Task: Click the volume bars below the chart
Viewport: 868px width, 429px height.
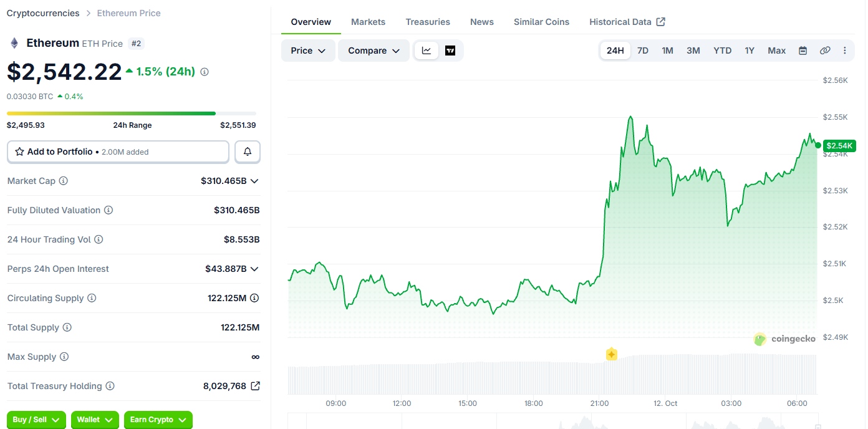Action: [552, 374]
